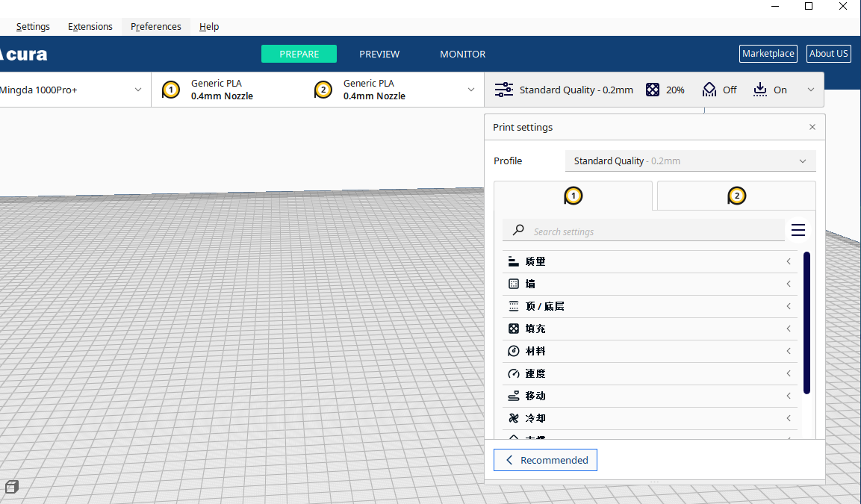This screenshot has height=504, width=861.
Task: Click the infill percentage icon showing 20%
Action: pyautogui.click(x=653, y=89)
